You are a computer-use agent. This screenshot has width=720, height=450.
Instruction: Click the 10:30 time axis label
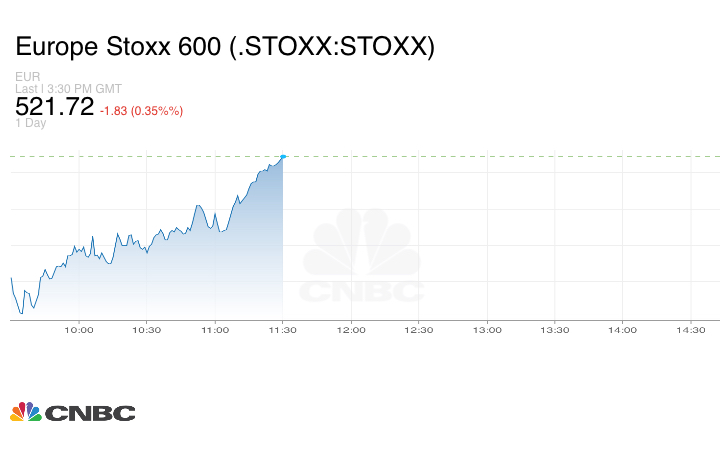click(x=147, y=330)
